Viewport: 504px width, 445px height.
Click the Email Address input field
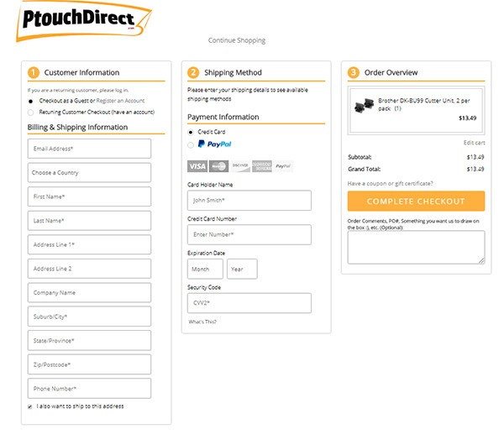(89, 149)
